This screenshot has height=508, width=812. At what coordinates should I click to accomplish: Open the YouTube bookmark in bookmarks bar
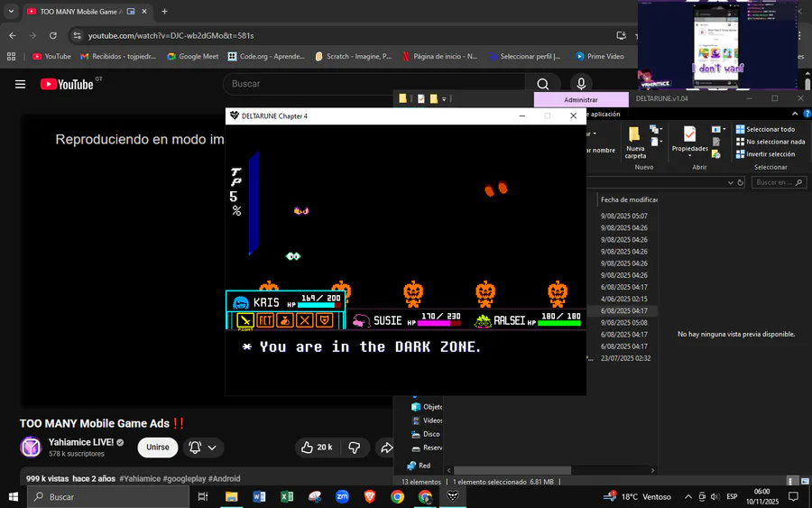(51, 57)
